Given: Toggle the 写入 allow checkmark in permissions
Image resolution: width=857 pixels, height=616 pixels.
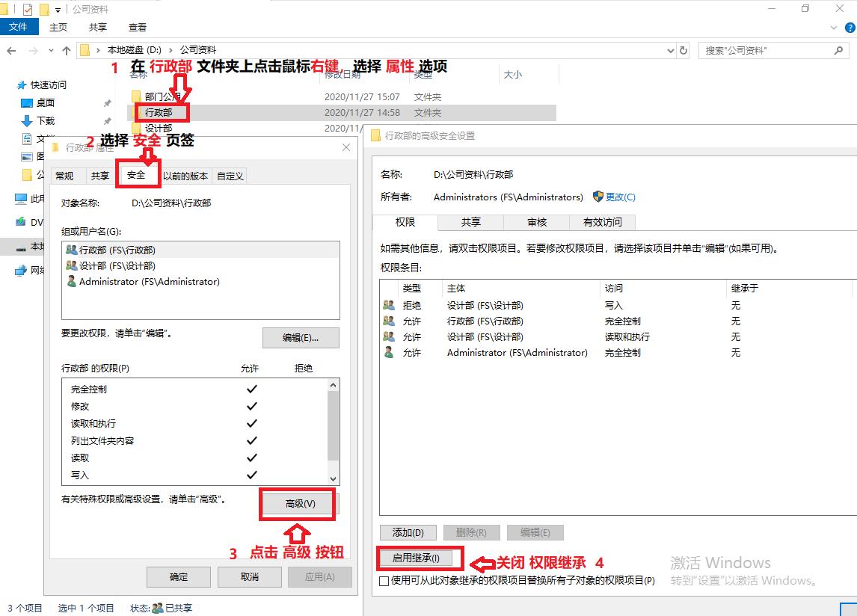Looking at the screenshot, I should pyautogui.click(x=251, y=475).
